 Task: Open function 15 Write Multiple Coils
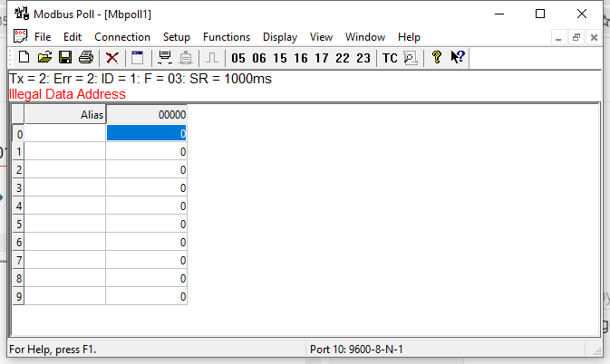(280, 58)
